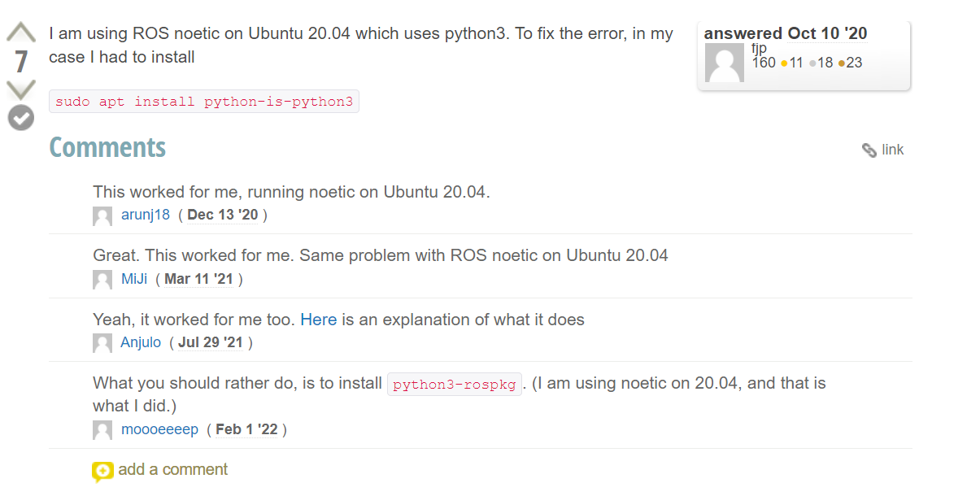Click the yellow add comment bubble icon
The width and height of the screenshot is (980, 496).
(102, 471)
